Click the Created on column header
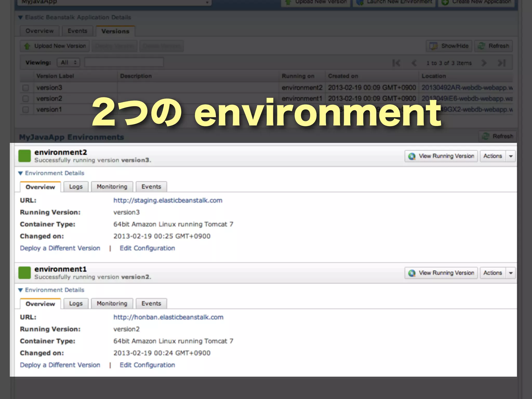This screenshot has height=399, width=532. pyautogui.click(x=372, y=76)
